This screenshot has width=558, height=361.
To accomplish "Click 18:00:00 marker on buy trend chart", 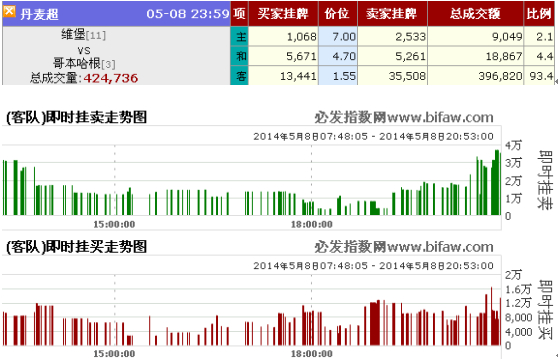I will [x=312, y=354].
